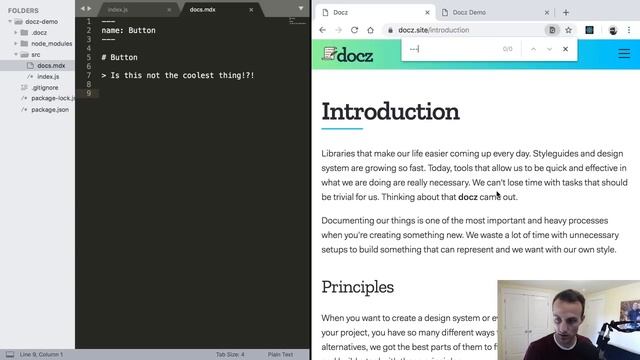640x360 pixels.
Task: Open the browser home page icon
Action: 370,30
